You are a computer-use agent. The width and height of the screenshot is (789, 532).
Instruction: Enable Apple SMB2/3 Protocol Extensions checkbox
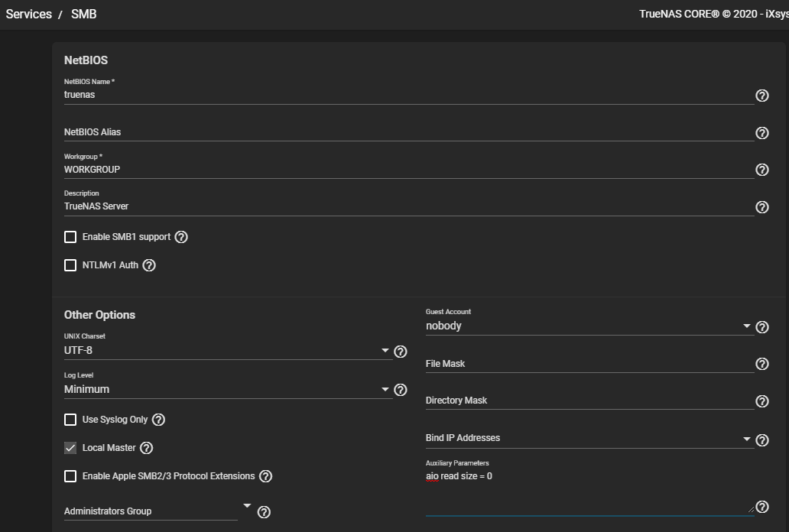[x=70, y=476]
